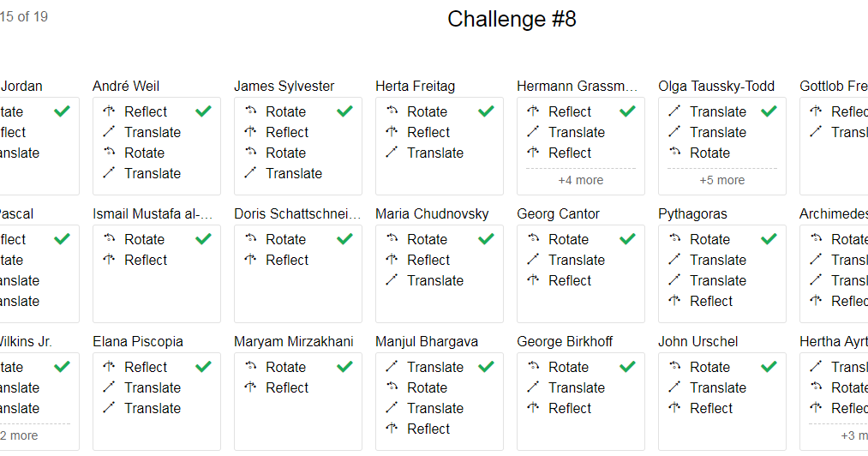
Task: Click the green checkmark on George Birkhoff's card
Action: pyautogui.click(x=627, y=367)
